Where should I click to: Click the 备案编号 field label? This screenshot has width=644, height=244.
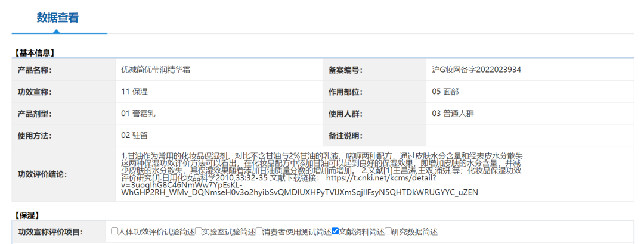click(x=345, y=70)
